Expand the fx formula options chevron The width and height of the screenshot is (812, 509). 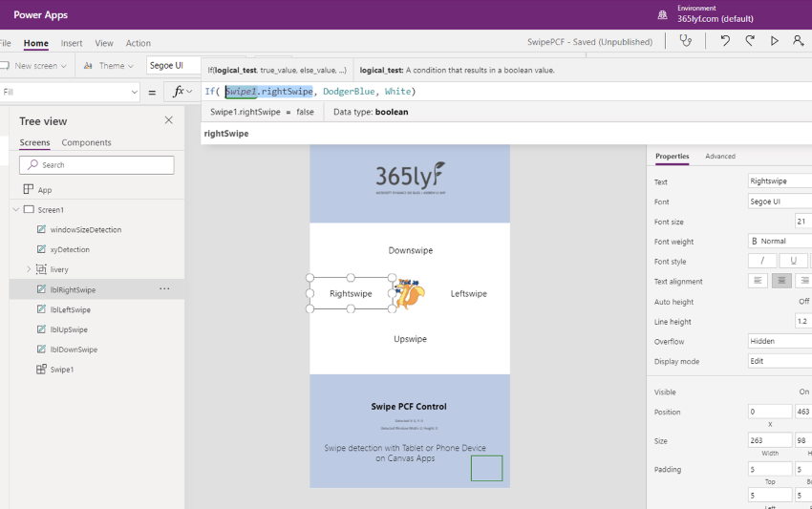pos(189,92)
